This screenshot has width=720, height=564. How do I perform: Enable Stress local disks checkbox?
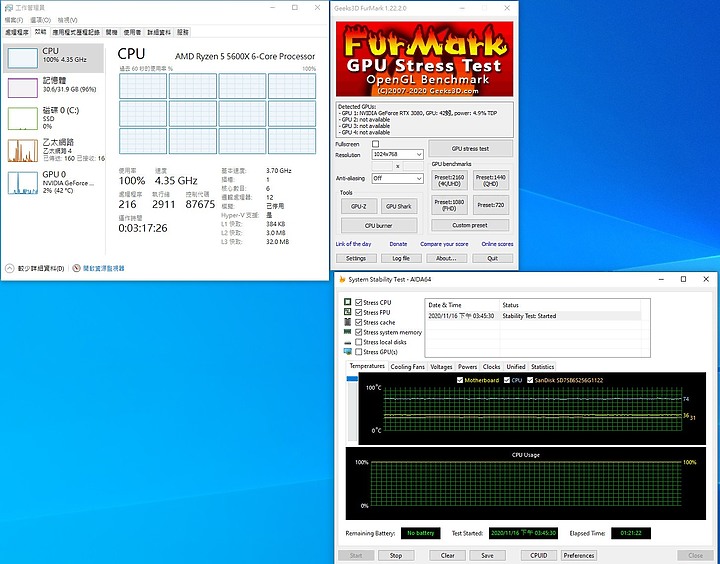tap(359, 342)
